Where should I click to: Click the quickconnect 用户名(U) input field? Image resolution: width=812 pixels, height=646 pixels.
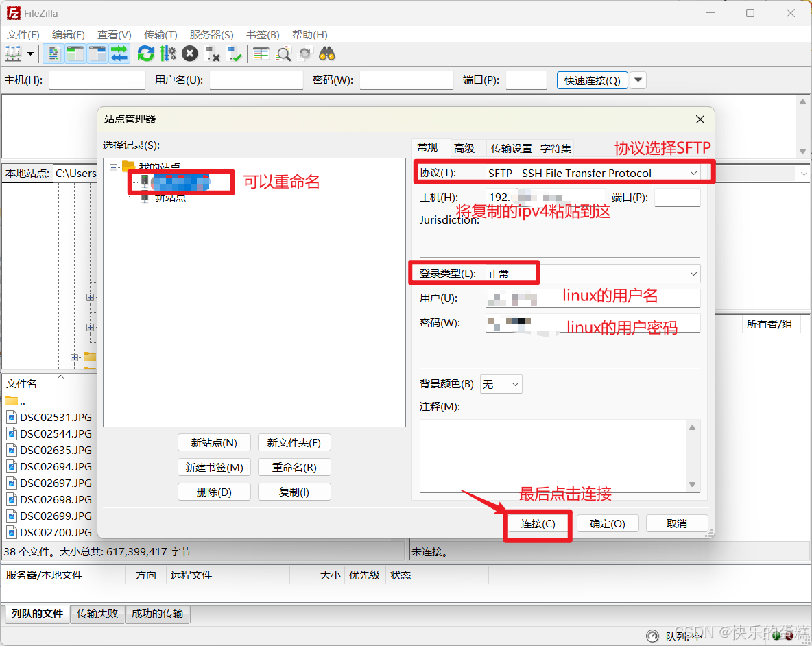tap(256, 80)
